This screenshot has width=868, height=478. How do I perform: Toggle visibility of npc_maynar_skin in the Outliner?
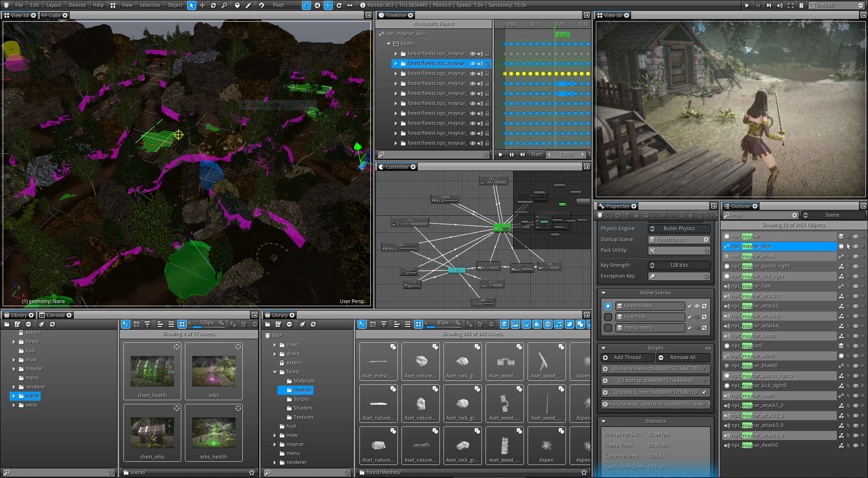(856, 246)
